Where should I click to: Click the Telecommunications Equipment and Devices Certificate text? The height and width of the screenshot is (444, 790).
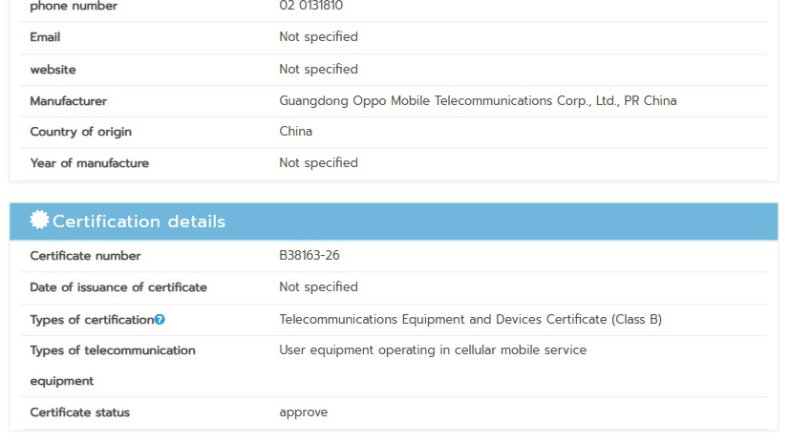pyautogui.click(x=470, y=319)
